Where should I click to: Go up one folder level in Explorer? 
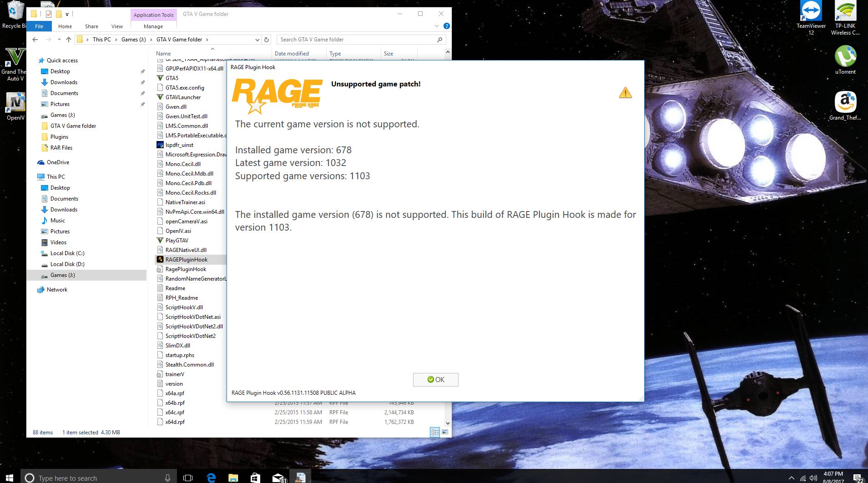tap(69, 40)
